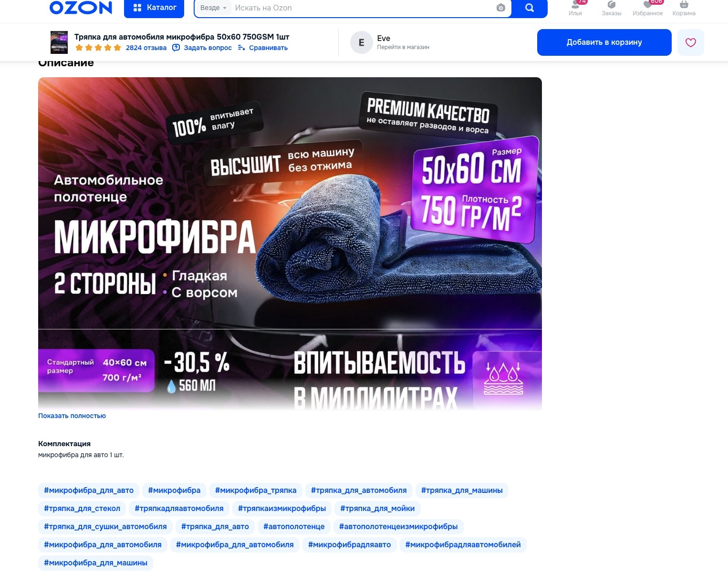This screenshot has width=728, height=583.
Task: Expand the Везде search scope dropdown
Action: pos(213,8)
